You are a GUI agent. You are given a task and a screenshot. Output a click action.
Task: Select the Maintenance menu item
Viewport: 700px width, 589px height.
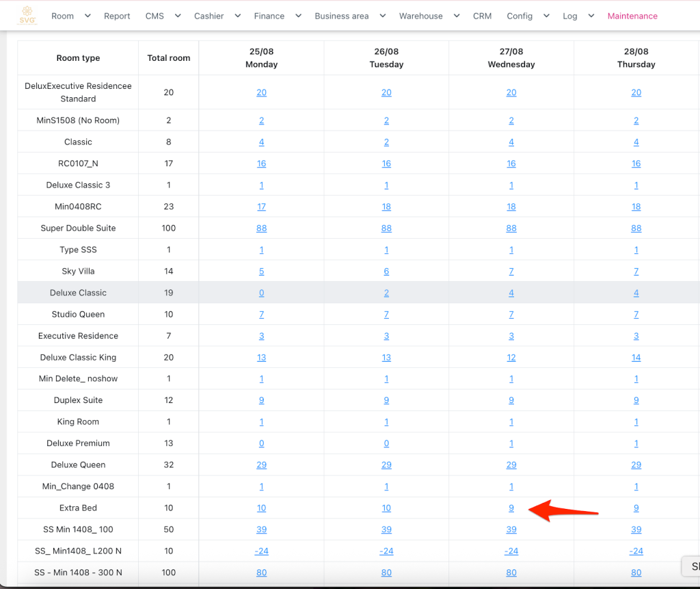point(632,16)
